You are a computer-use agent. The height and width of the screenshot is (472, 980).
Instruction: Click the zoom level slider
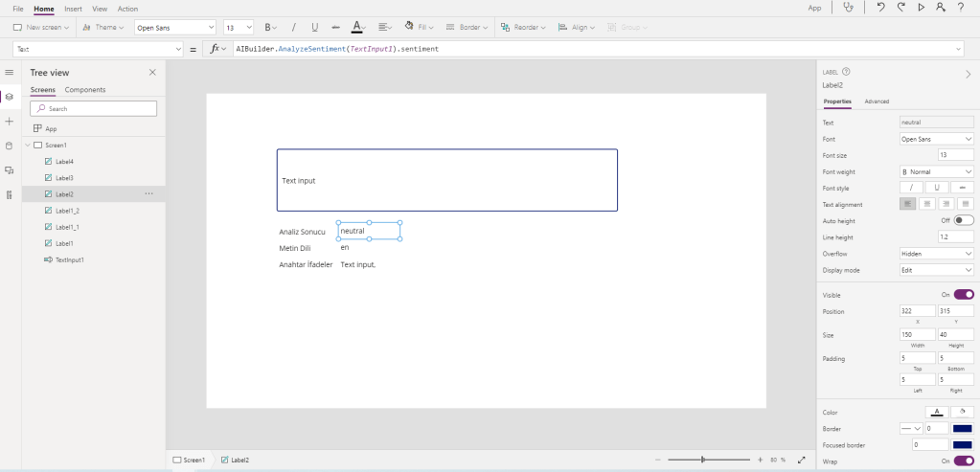pyautogui.click(x=703, y=461)
